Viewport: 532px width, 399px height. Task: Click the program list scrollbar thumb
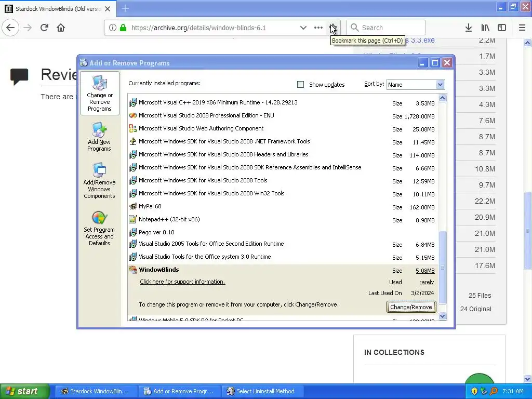(442, 268)
